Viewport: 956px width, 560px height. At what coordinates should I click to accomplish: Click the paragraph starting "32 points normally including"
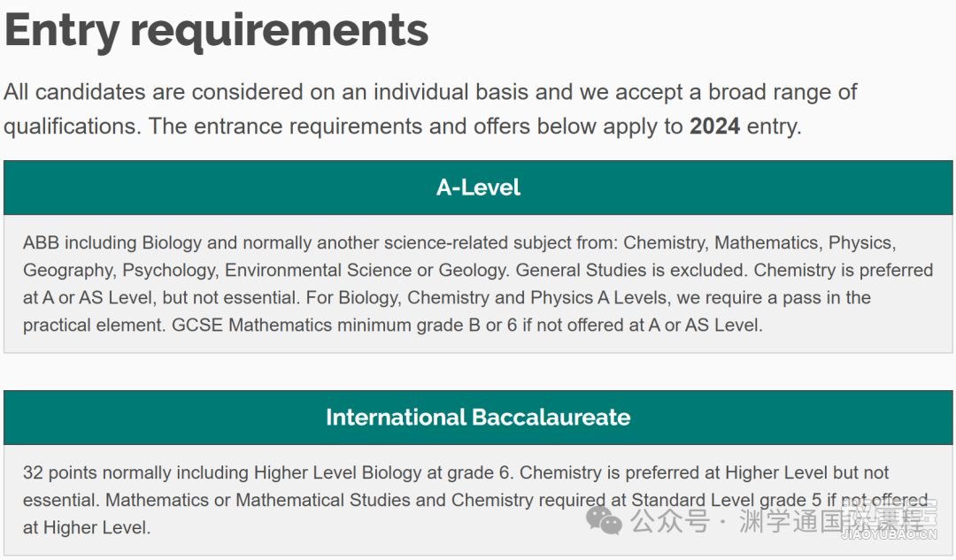point(475,500)
